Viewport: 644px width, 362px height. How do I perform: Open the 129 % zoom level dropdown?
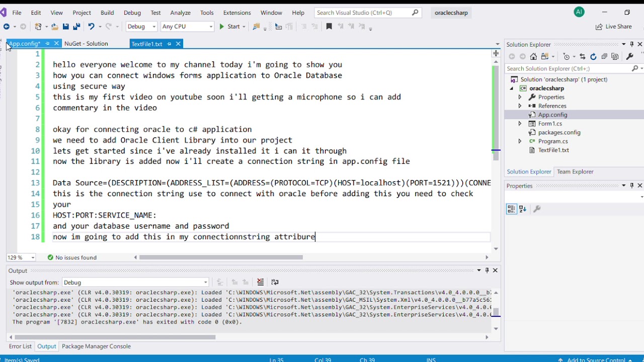[21, 257]
